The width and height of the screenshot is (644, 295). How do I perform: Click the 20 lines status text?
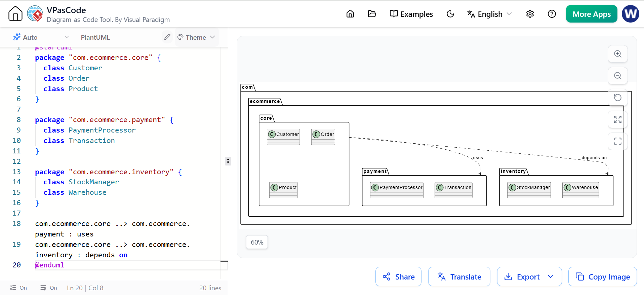tap(210, 288)
